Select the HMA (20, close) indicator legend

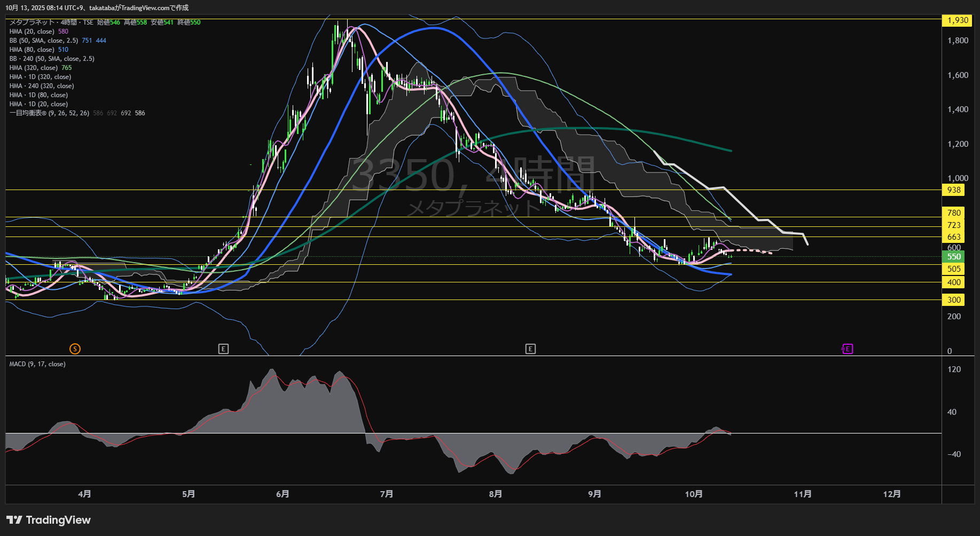pos(32,31)
